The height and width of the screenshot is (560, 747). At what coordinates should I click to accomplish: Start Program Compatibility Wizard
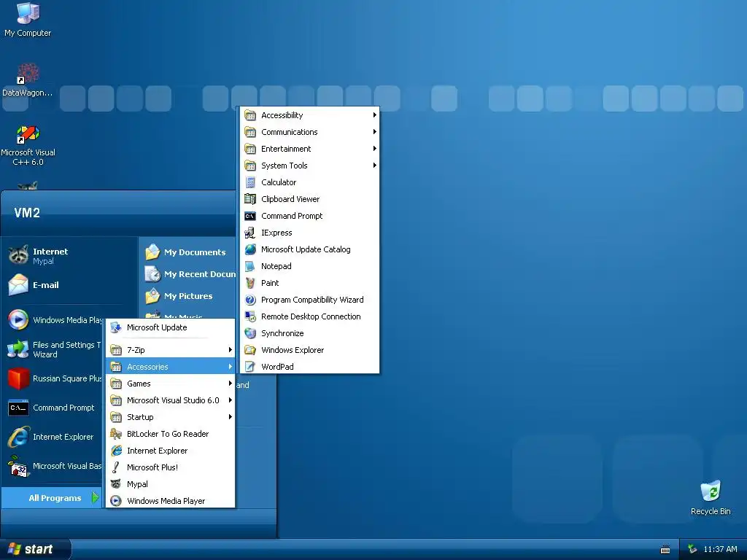[x=309, y=300]
